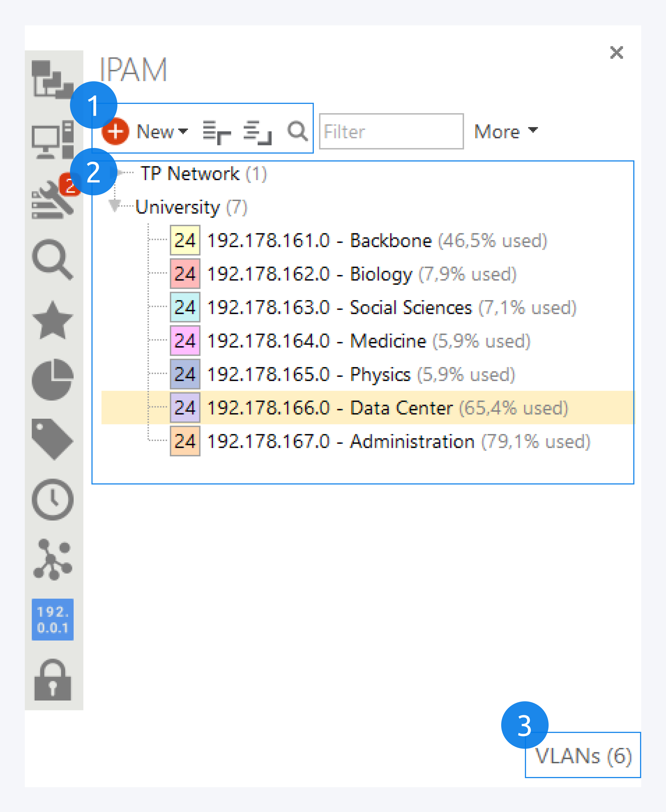Image resolution: width=666 pixels, height=812 pixels.
Task: Click the star favorites sidebar icon
Action: 52,320
